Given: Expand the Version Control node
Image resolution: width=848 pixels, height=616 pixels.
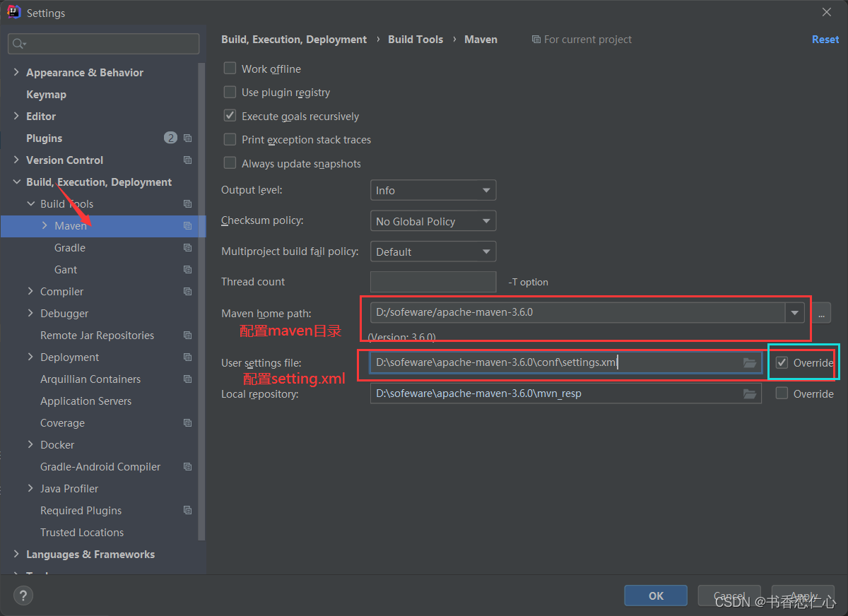Looking at the screenshot, I should tap(16, 160).
